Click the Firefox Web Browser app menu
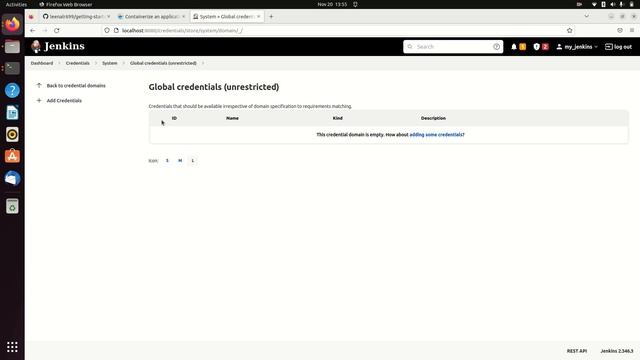 pos(66,4)
